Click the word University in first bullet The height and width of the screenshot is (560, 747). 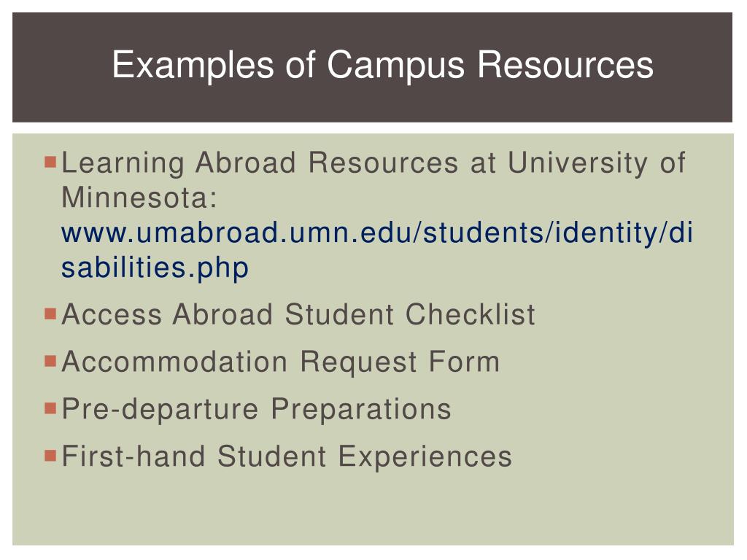point(578,163)
